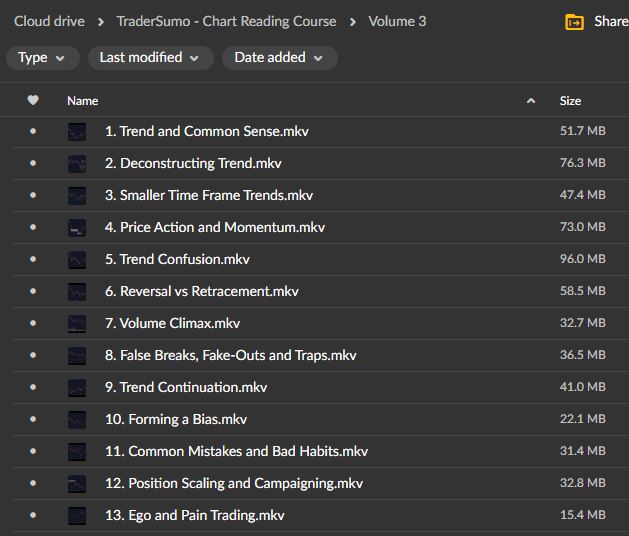Screen dimensions: 629x536
Task: Toggle favorite dot for Trend Confusion.mkv
Action: pos(33,260)
